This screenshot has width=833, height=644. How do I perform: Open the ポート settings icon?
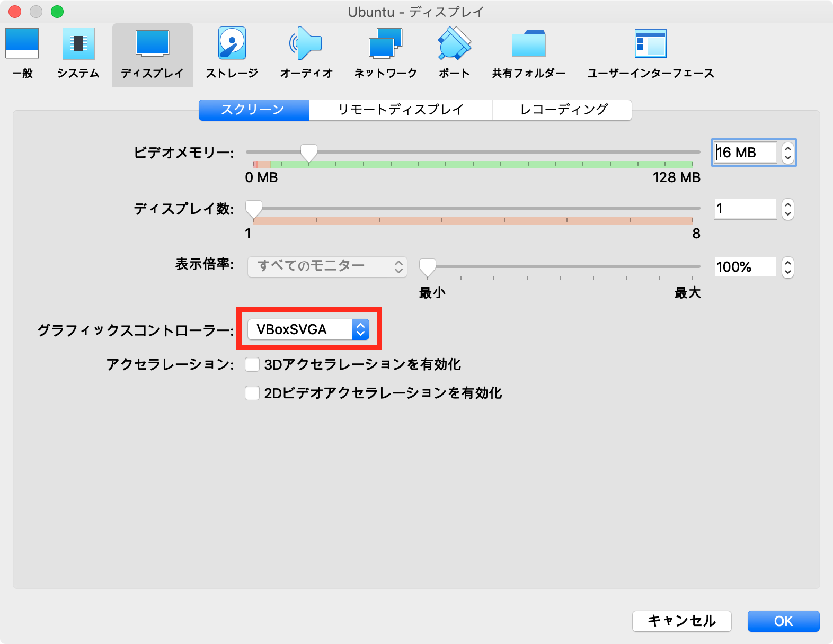[x=455, y=54]
